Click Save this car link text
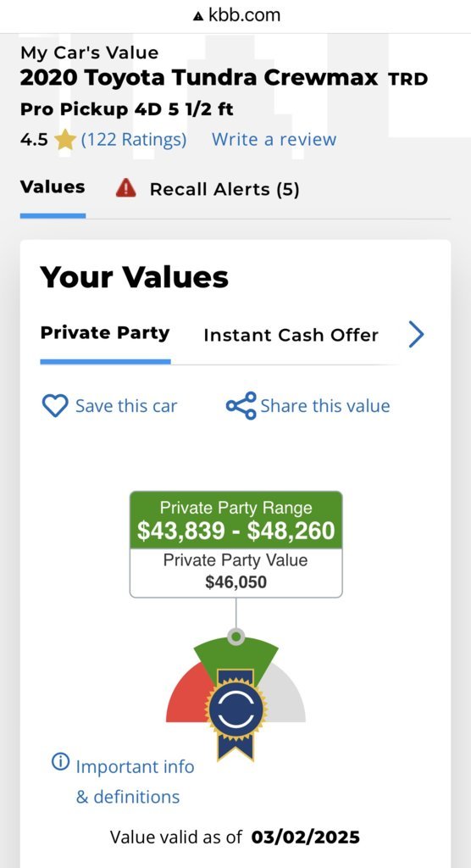 click(126, 406)
